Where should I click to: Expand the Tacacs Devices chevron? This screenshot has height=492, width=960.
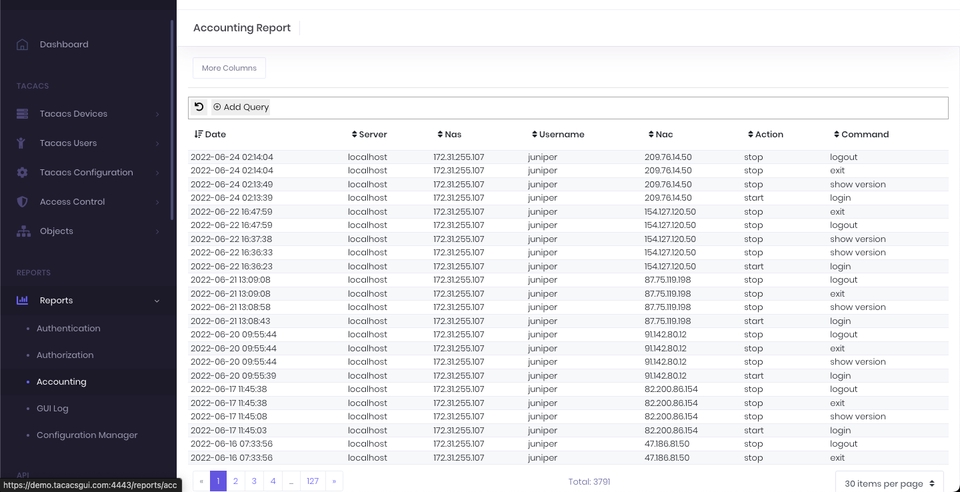157,114
